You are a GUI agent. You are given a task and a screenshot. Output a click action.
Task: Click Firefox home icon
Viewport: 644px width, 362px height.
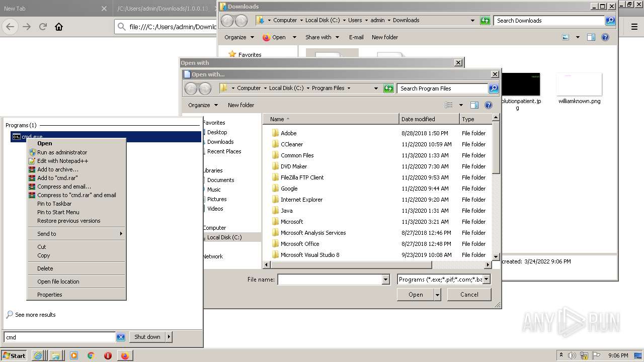[59, 27]
